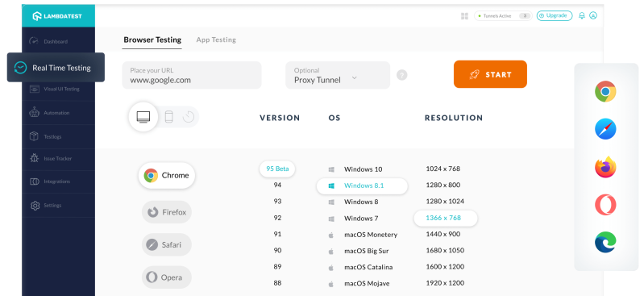This screenshot has width=644, height=296.
Task: Click Chrome icon in right panel
Action: click(x=605, y=91)
